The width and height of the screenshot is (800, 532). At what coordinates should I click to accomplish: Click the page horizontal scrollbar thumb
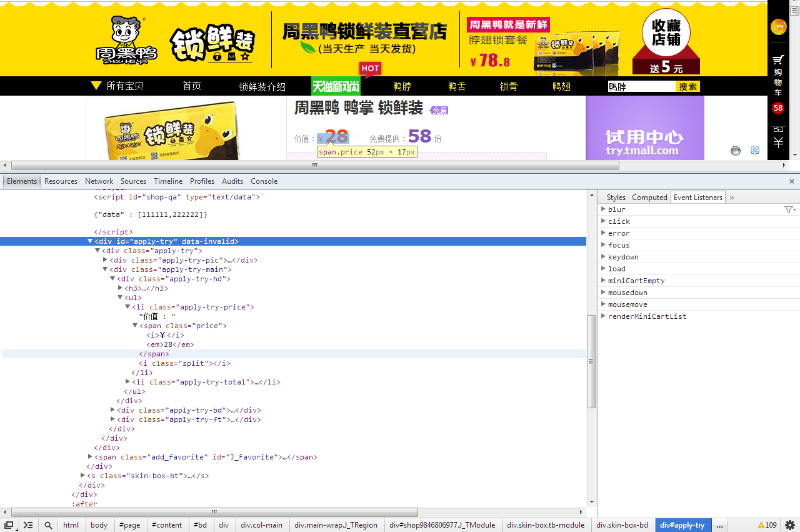coord(315,166)
